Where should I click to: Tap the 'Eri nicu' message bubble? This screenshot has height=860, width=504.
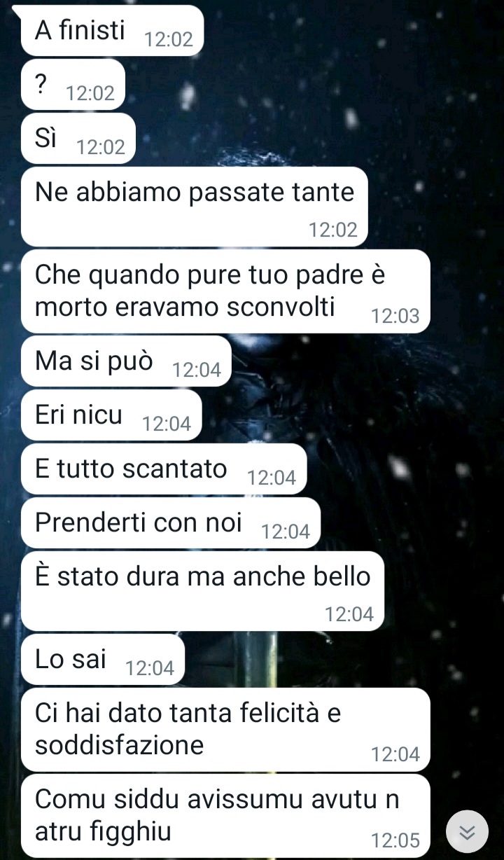click(x=111, y=415)
